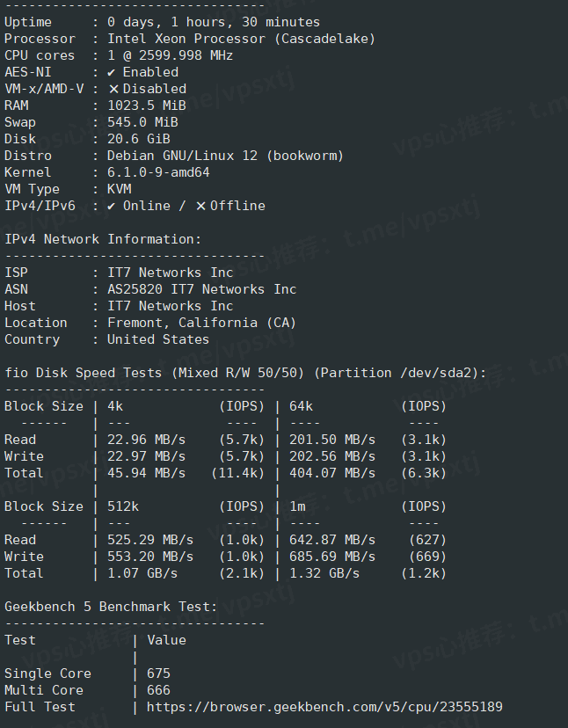Viewport: 568px width, 728px height.
Task: Click the Fremont, California location text
Action: pyautogui.click(x=201, y=323)
